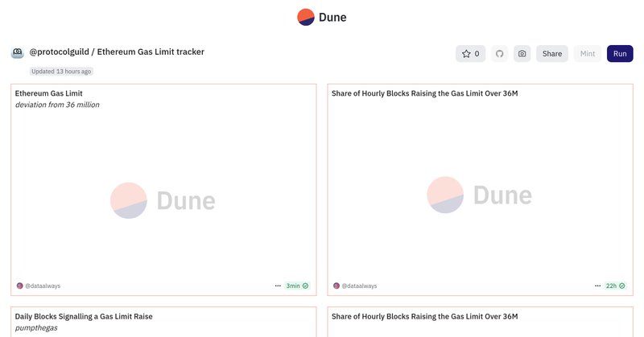Viewport: 644px width, 337px height.
Task: Click the Ethereum Gas Limit tracker title
Action: tap(151, 51)
